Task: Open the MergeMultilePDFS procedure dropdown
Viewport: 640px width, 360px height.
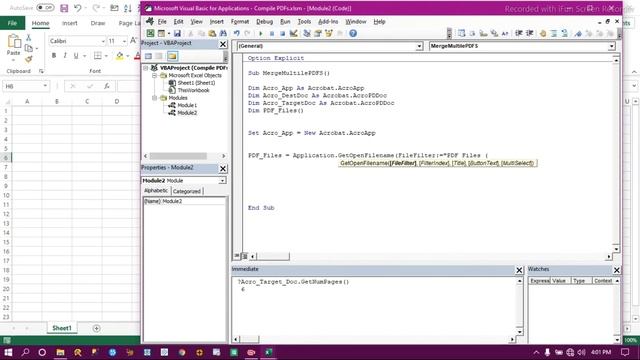Action: pos(611,47)
